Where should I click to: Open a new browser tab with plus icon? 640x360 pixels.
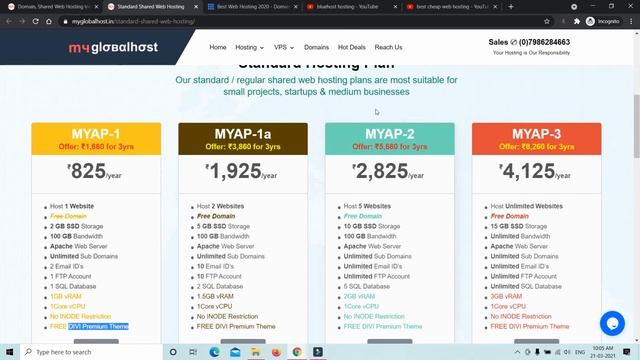click(511, 7)
